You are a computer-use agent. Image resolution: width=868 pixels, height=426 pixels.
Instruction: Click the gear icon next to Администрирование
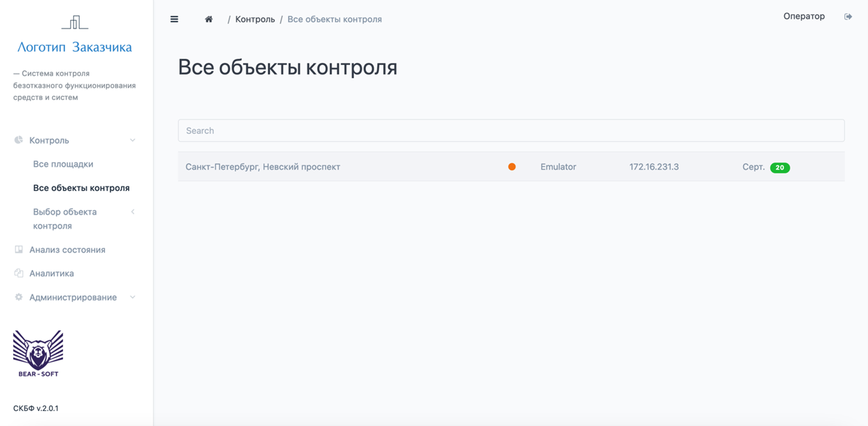click(x=18, y=297)
